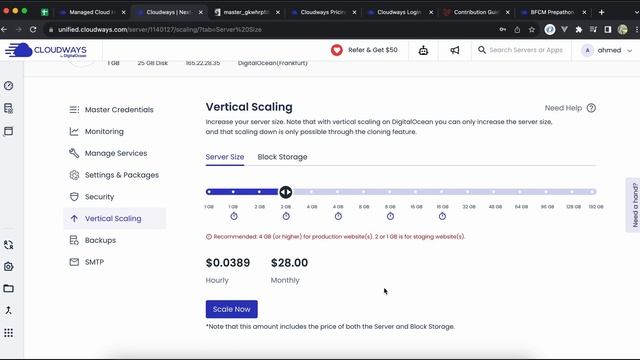Expand the ahmed account dropdown

point(629,51)
